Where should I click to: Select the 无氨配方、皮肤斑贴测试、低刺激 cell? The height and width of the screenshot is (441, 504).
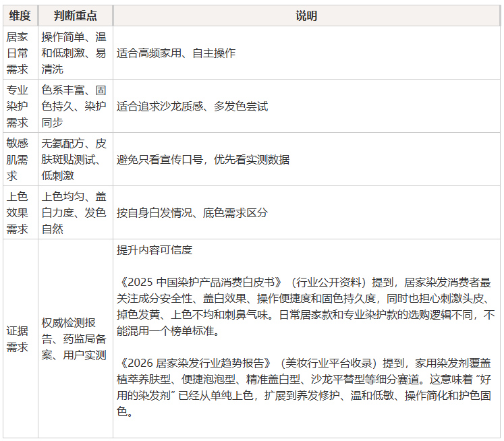pos(75,159)
